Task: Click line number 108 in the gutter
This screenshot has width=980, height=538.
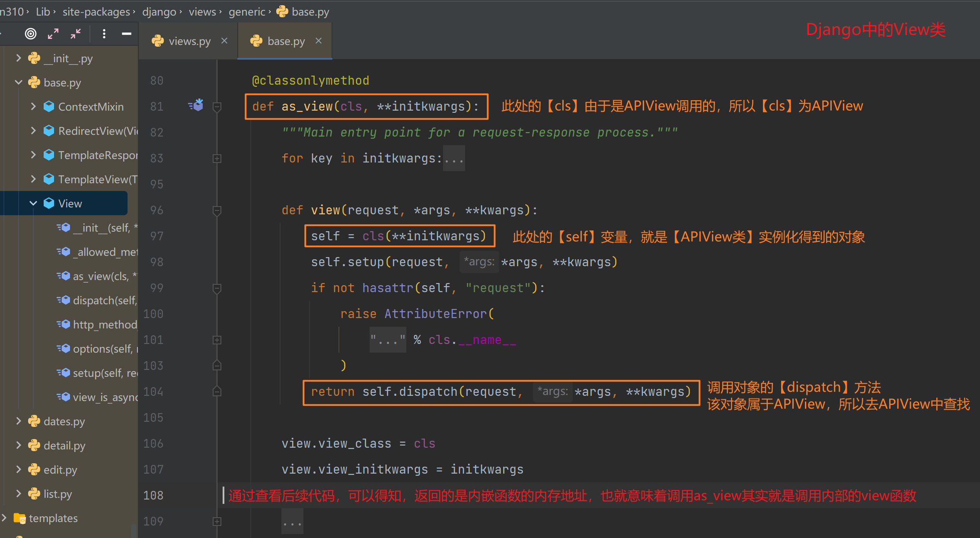Action: [153, 495]
